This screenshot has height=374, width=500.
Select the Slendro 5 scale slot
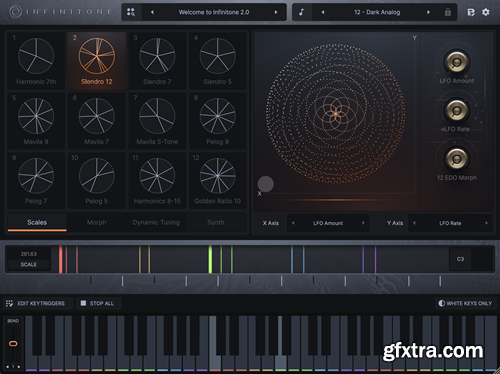(218, 61)
